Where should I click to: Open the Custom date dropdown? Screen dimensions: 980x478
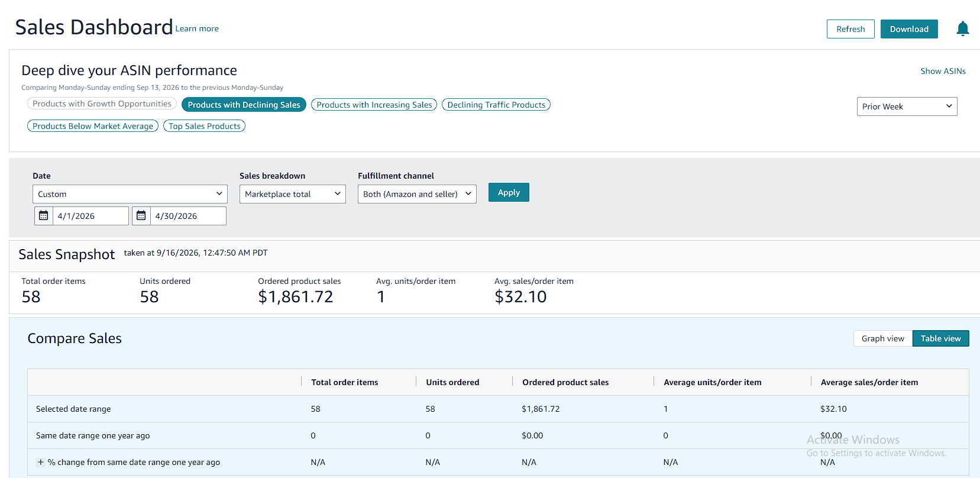130,194
